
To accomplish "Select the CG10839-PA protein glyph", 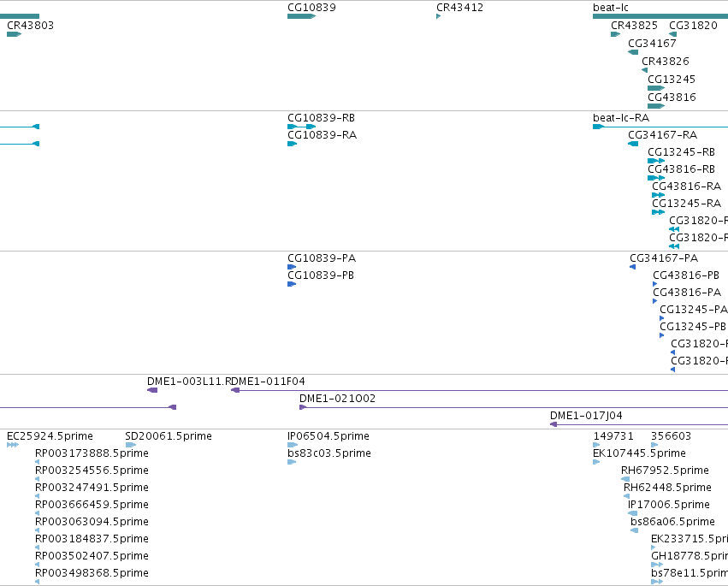I will [x=292, y=267].
